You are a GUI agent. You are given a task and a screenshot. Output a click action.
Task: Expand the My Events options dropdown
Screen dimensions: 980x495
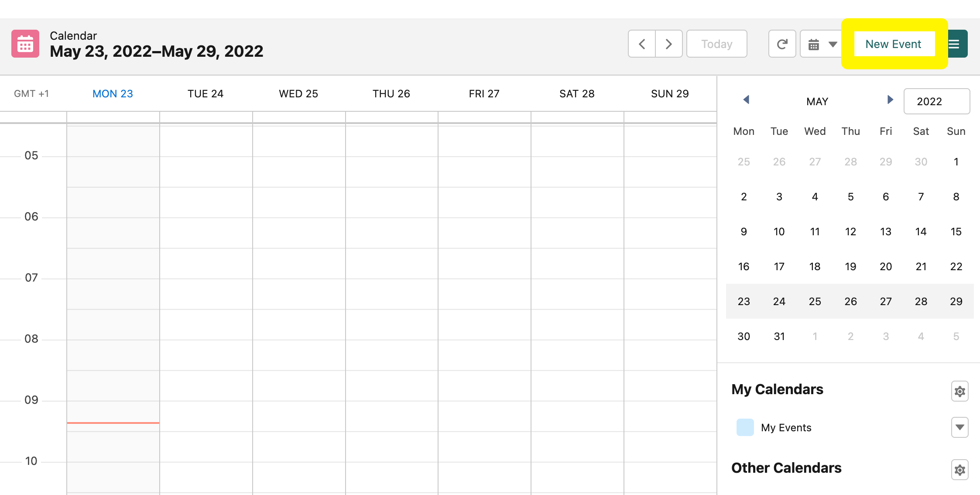pyautogui.click(x=959, y=427)
